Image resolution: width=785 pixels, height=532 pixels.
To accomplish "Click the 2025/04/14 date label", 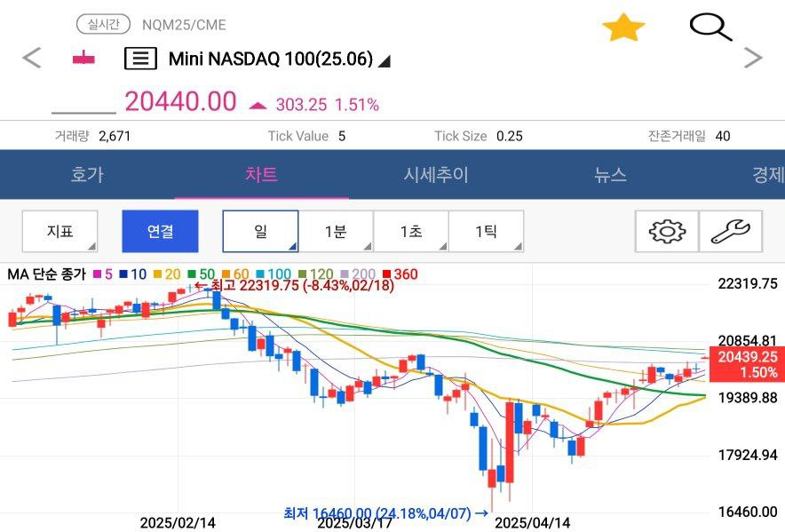I will point(533,523).
